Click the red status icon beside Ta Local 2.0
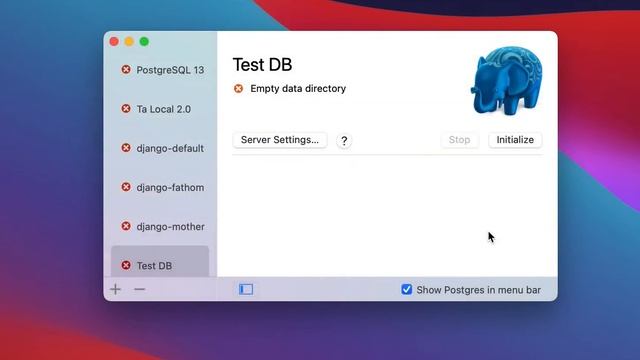This screenshot has height=360, width=640. click(126, 109)
